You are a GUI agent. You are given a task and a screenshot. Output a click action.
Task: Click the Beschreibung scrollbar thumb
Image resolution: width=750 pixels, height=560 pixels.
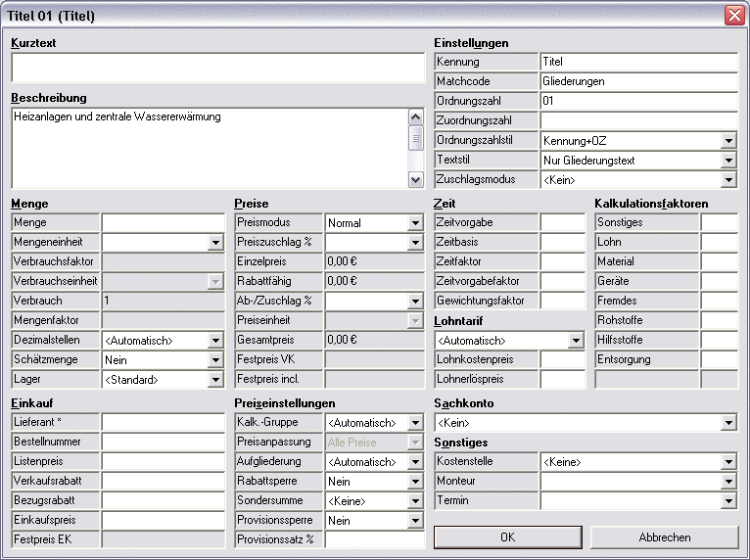(416, 138)
